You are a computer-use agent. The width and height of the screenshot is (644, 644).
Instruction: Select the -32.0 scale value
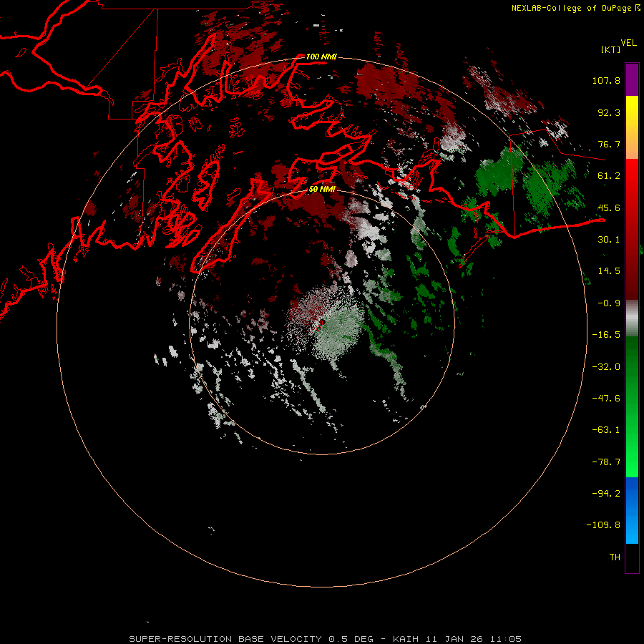pyautogui.click(x=606, y=367)
